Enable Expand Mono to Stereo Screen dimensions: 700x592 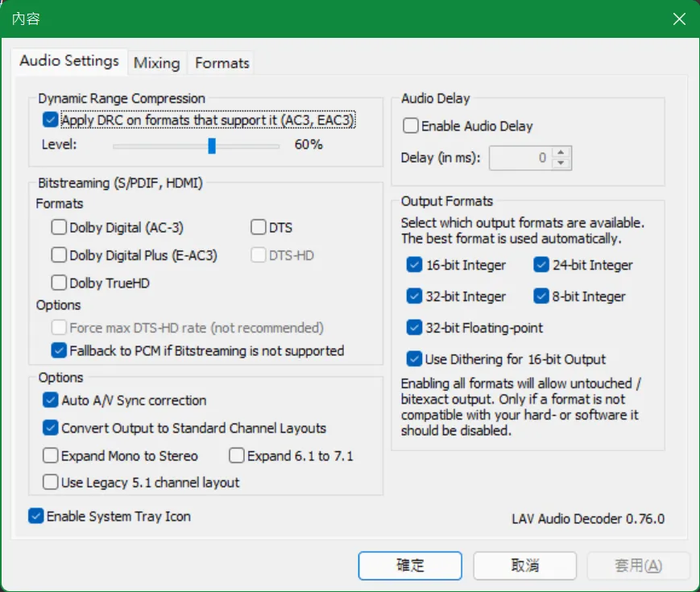click(51, 456)
